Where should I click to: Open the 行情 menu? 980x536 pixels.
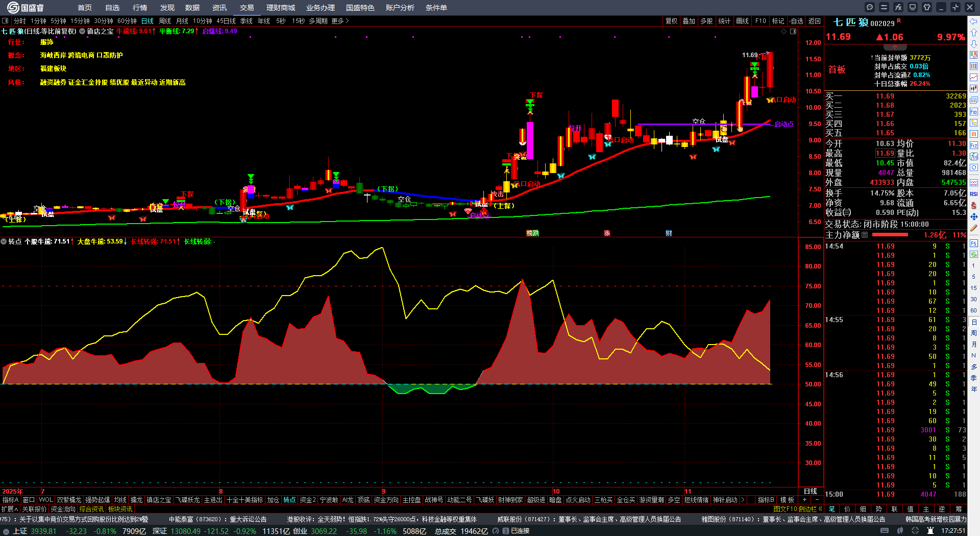(140, 8)
